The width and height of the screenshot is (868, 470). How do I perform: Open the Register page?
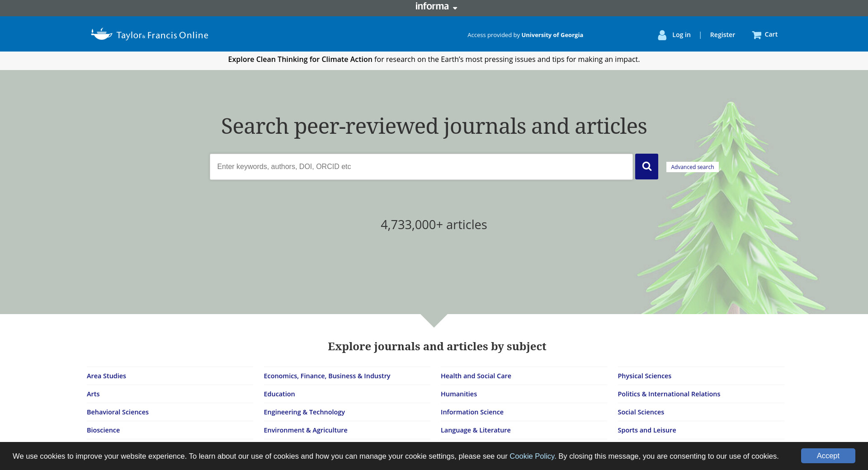click(722, 35)
